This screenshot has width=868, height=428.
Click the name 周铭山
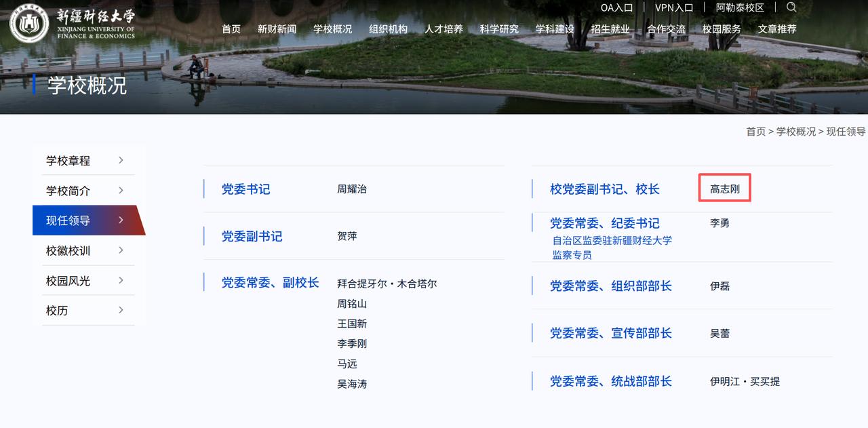tap(352, 304)
